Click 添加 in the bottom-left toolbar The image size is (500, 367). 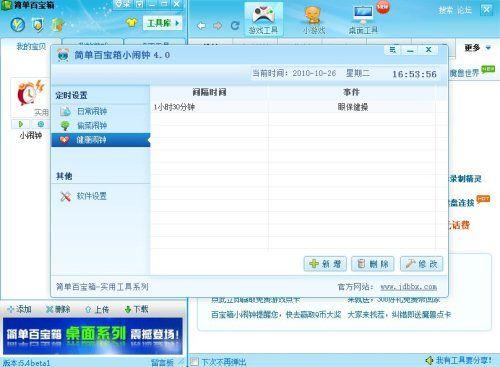(20, 309)
